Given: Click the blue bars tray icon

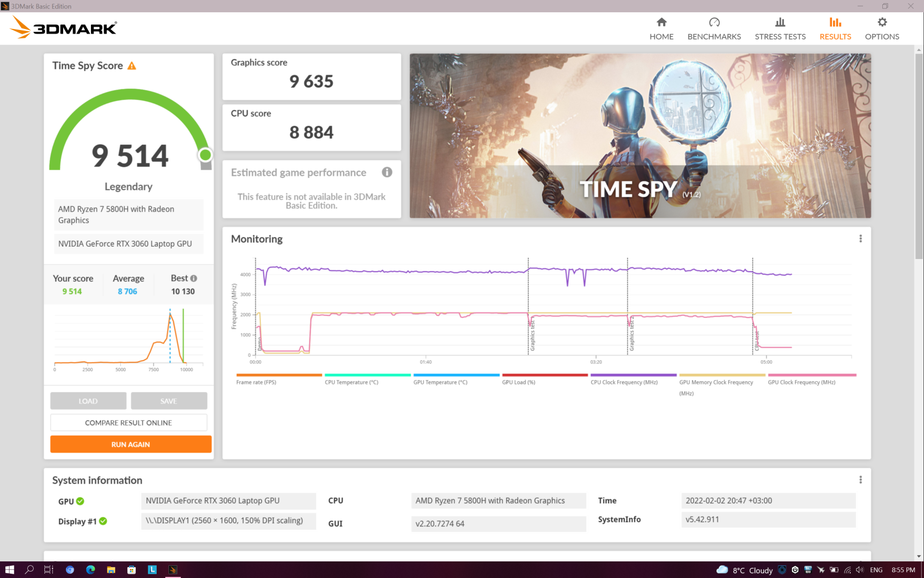Looking at the screenshot, I should (x=808, y=570).
